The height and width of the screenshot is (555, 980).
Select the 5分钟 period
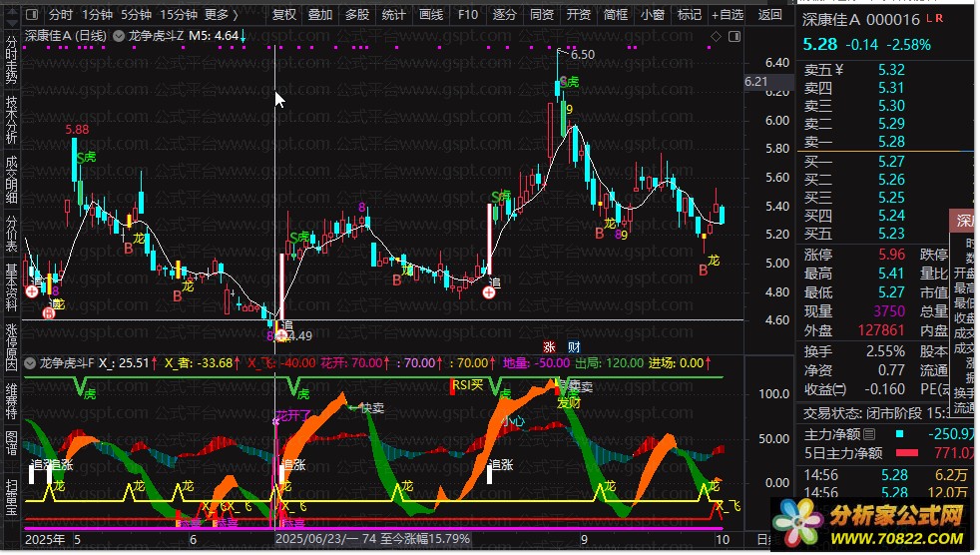point(136,14)
